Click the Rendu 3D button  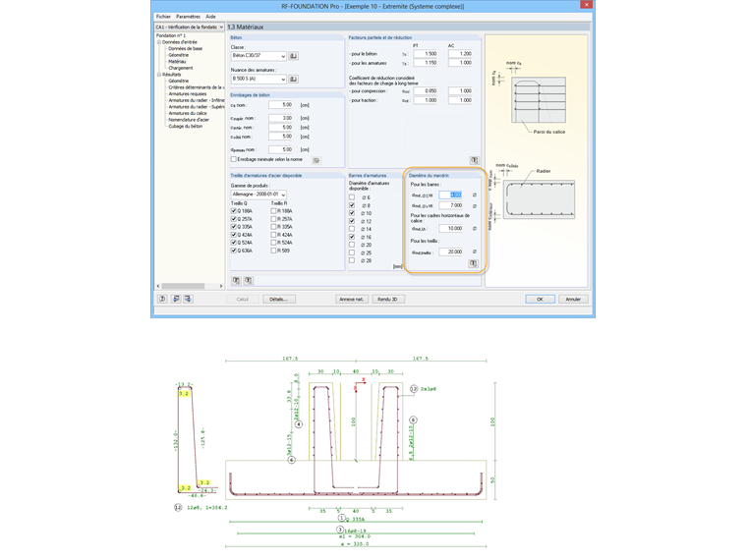(387, 300)
